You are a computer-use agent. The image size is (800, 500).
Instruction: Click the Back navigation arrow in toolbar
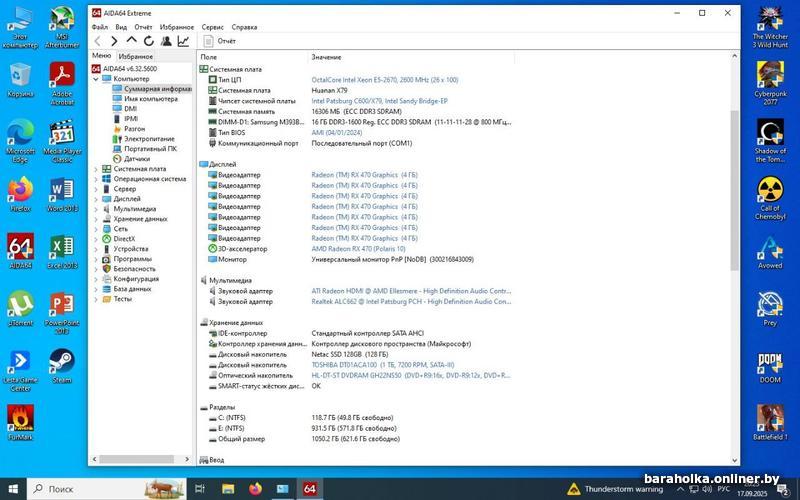pyautogui.click(x=97, y=41)
